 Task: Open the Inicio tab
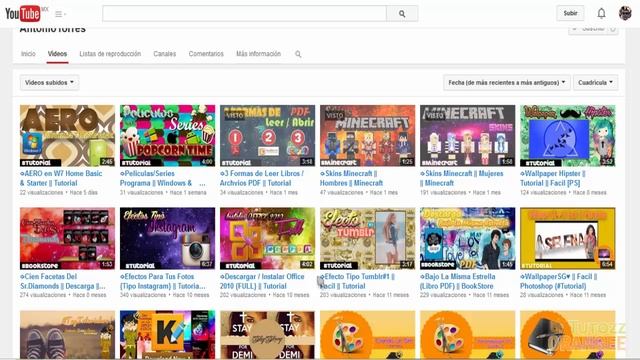(28, 54)
